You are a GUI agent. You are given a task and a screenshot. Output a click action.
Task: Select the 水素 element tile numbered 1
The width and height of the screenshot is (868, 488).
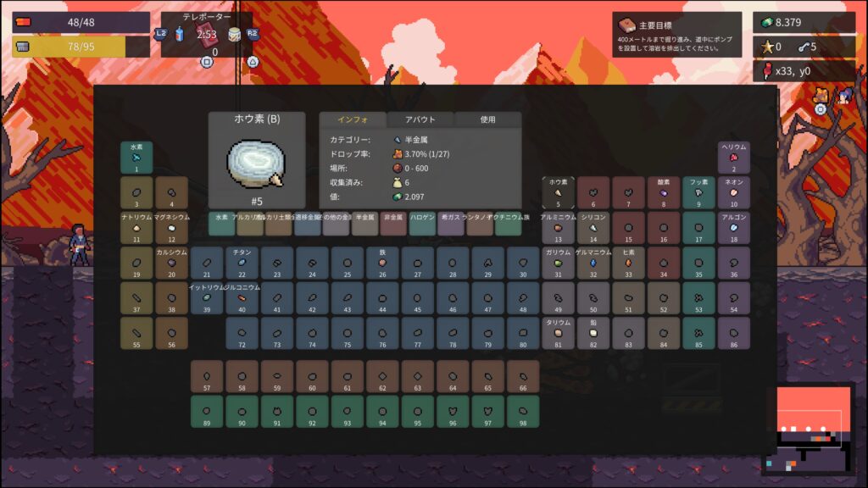136,158
